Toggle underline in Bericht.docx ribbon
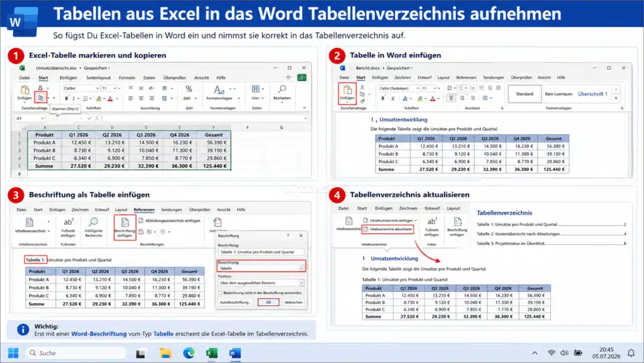644x363 pixels. point(392,98)
